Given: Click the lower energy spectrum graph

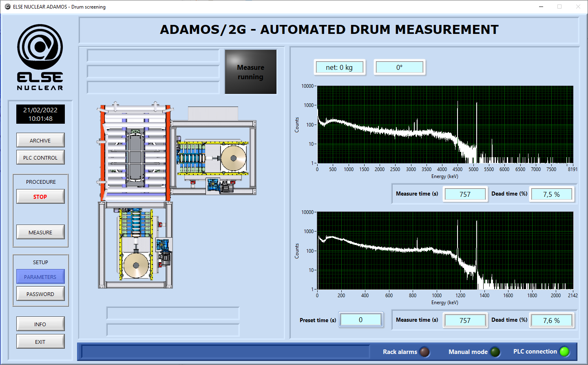Looking at the screenshot, I should (x=445, y=250).
